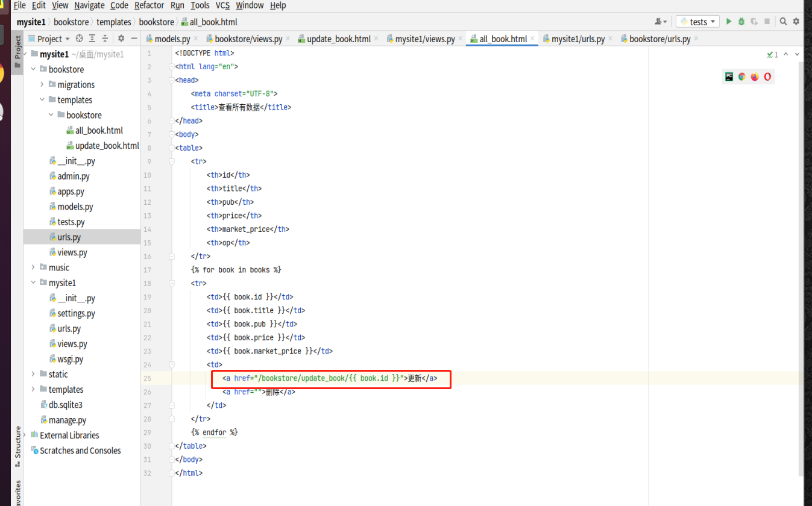Switch to mysite1/urls.py tab
This screenshot has height=506, width=812.
tap(578, 39)
